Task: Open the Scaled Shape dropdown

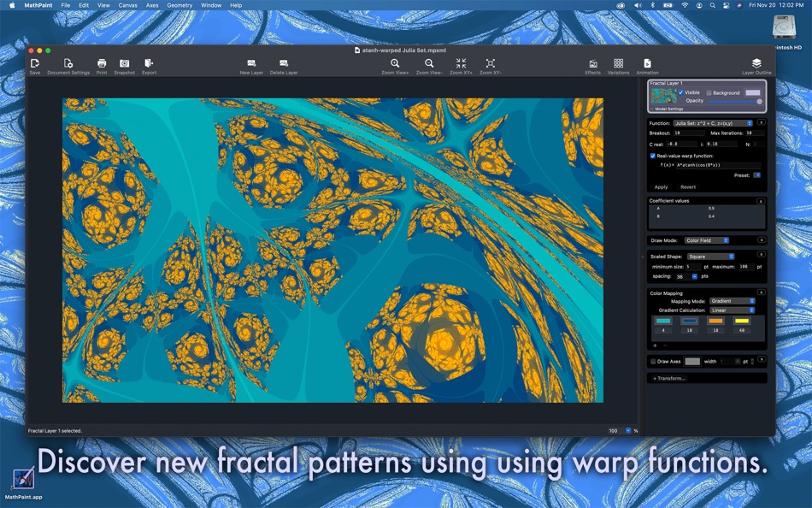Action: pos(710,257)
